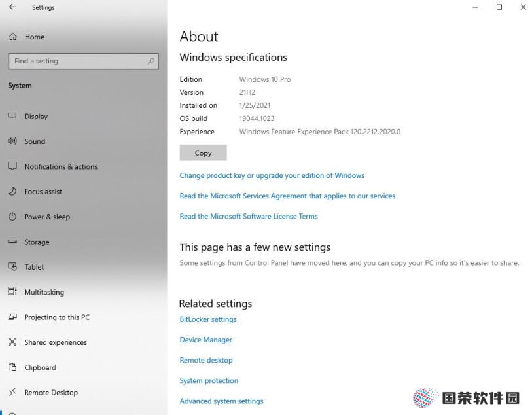Open Display settings
Image resolution: width=532 pixels, height=415 pixels.
[x=36, y=117]
